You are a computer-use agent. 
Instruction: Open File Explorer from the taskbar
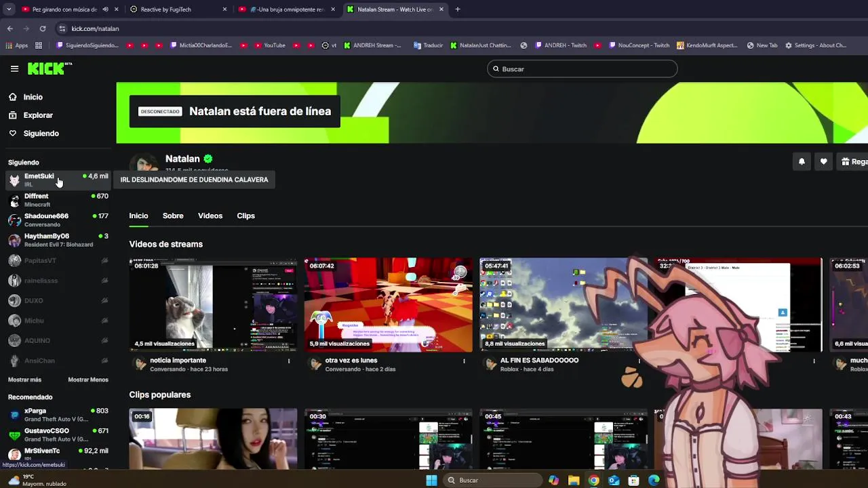click(x=574, y=480)
